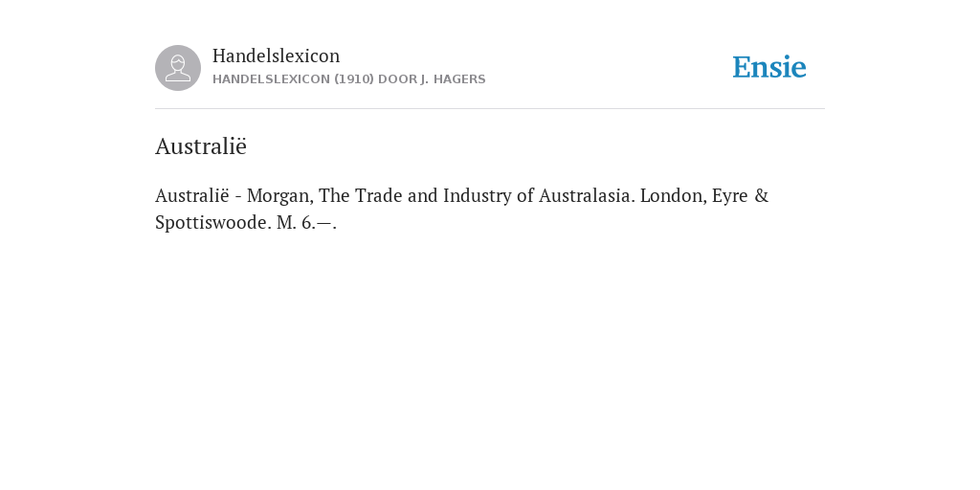Click the dash after Australië in the paragraph

pyautogui.click(x=238, y=197)
